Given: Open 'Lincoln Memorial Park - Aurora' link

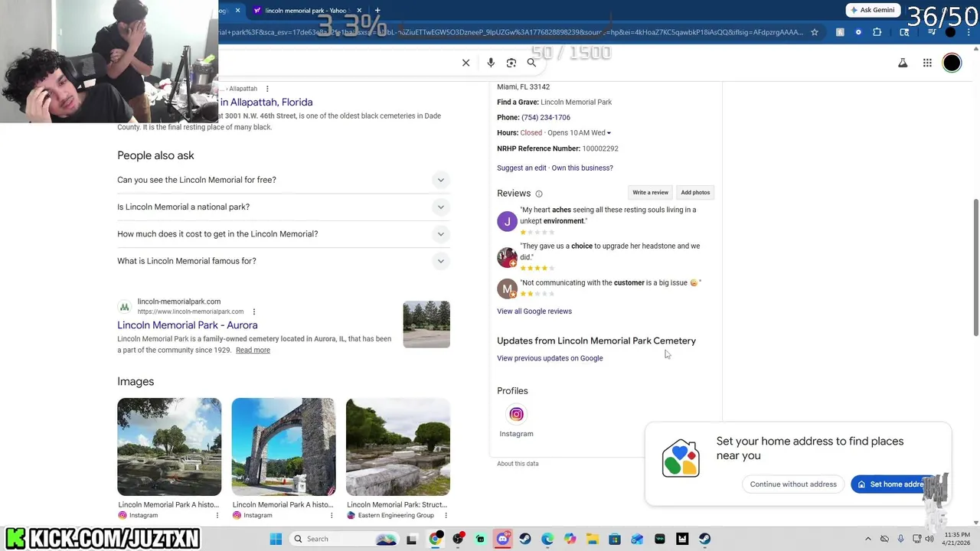Looking at the screenshot, I should point(188,325).
